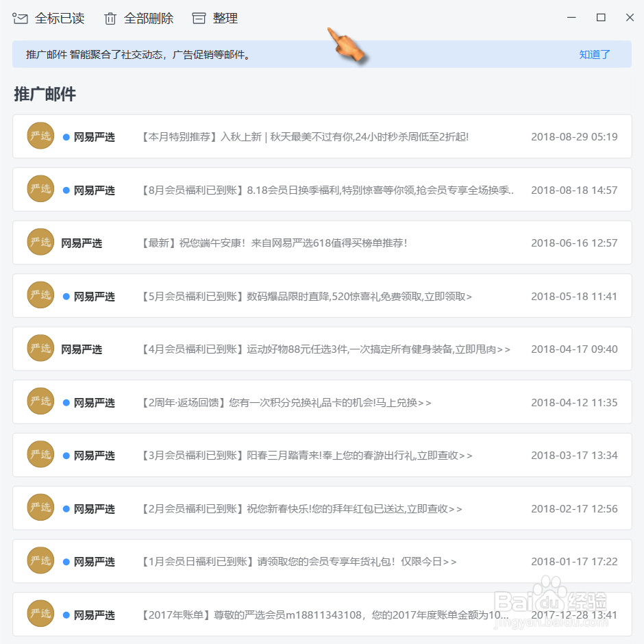644x644 pixels.
Task: Click sender 网易严选 in 2018-04-17 row
Action: click(82, 349)
